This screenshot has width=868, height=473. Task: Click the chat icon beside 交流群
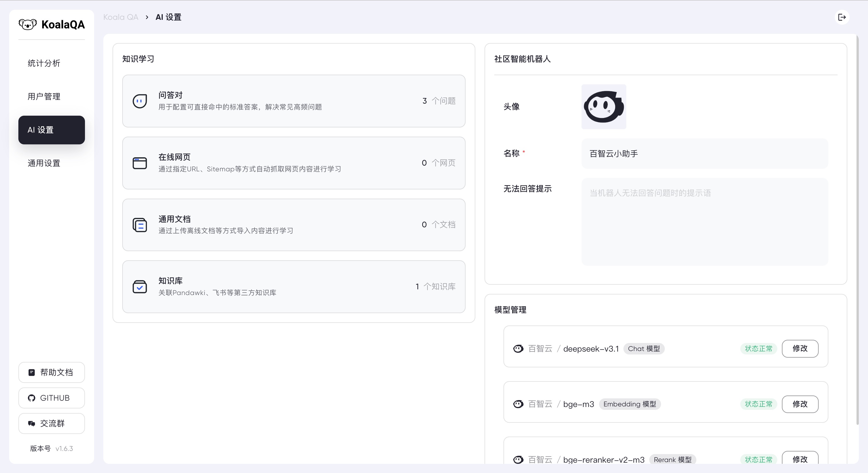click(31, 423)
